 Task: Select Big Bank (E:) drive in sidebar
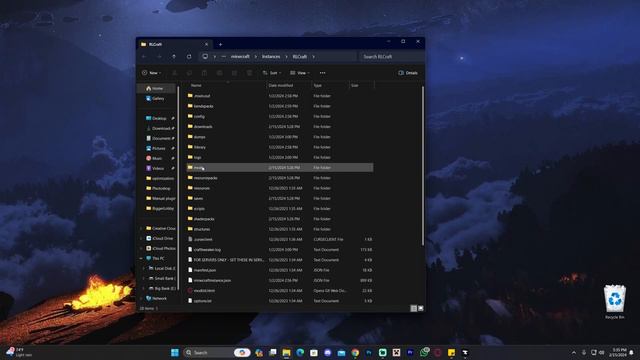click(162, 288)
